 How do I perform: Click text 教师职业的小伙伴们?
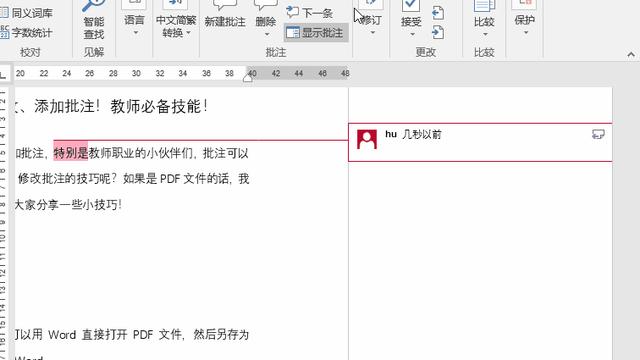click(x=140, y=153)
